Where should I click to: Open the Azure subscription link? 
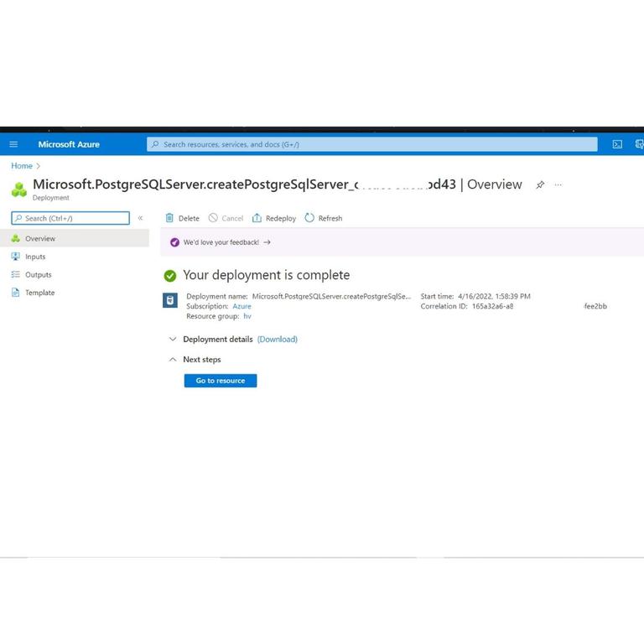tap(241, 306)
